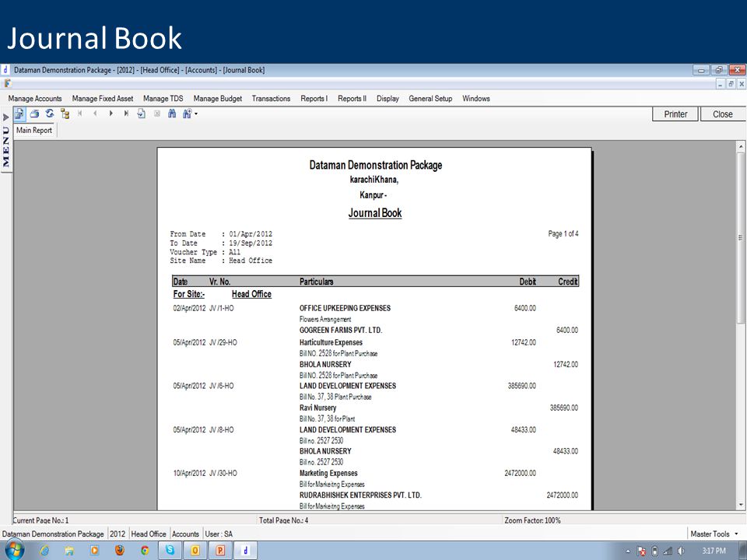Open the Zoom dropdown arrow in toolbar
This screenshot has height=560, width=747.
coord(196,114)
